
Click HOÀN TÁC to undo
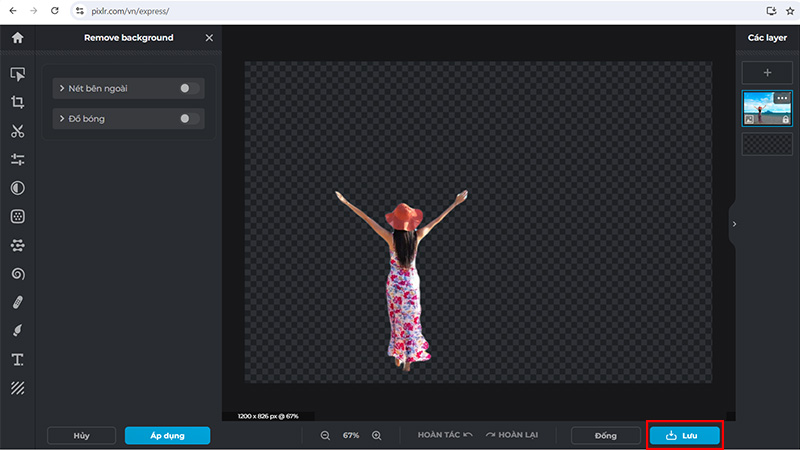click(x=445, y=436)
